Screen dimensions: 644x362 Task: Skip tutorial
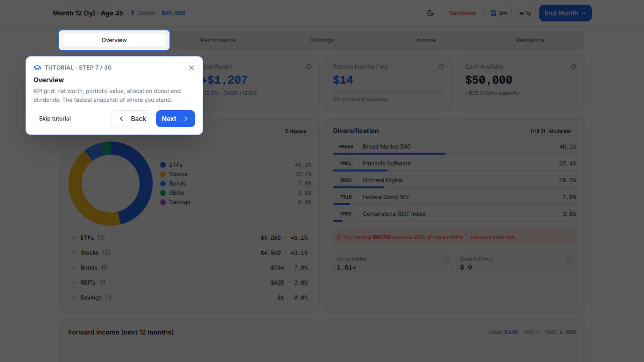click(x=55, y=119)
